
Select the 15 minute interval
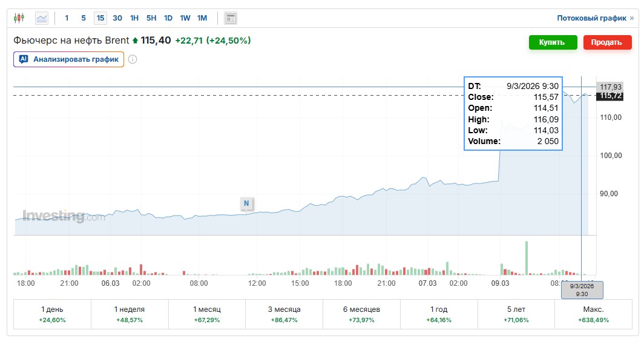pyautogui.click(x=100, y=18)
